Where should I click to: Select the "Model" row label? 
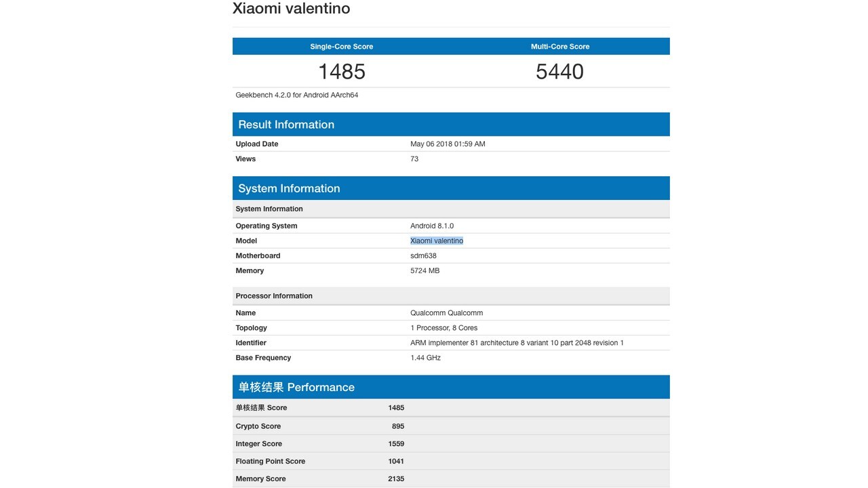tap(246, 241)
